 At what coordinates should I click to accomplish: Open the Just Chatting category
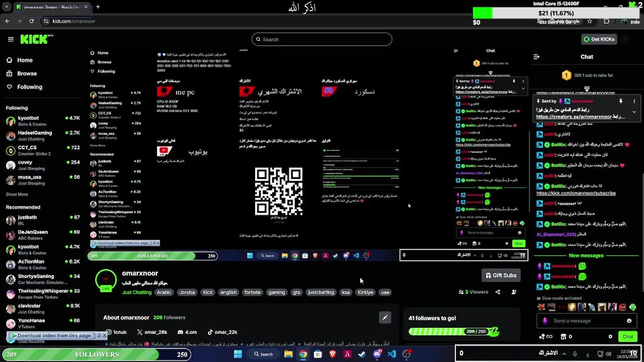(136, 292)
